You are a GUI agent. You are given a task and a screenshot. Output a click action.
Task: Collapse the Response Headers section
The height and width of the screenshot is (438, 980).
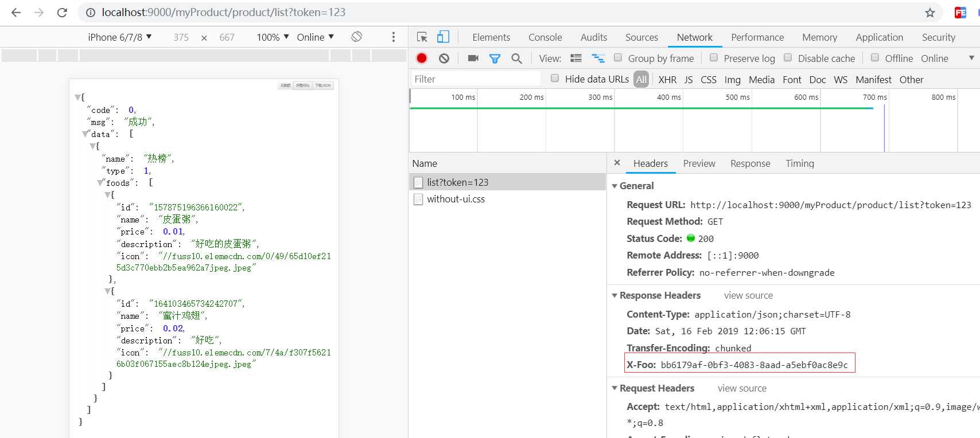click(x=615, y=295)
